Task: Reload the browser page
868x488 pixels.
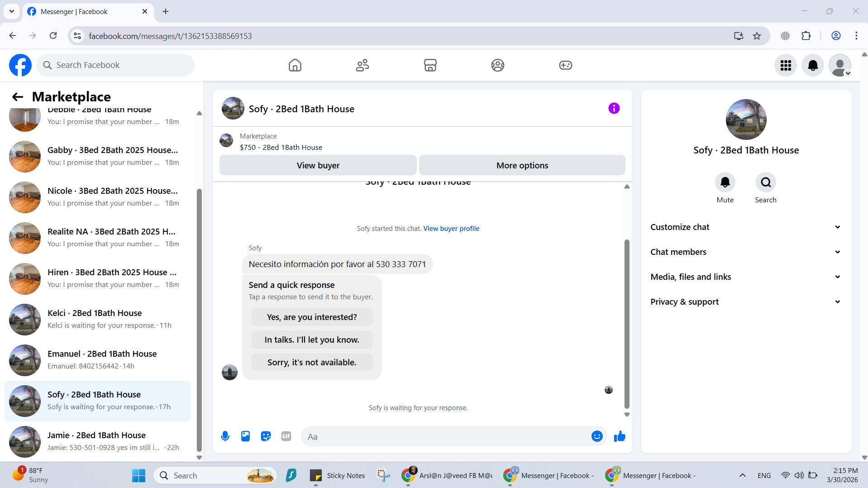Action: tap(53, 36)
